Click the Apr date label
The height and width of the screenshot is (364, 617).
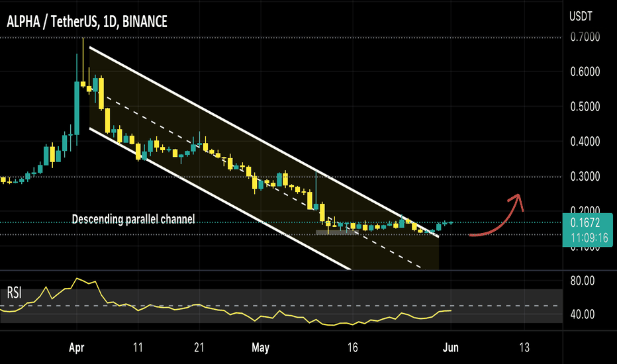(x=76, y=348)
